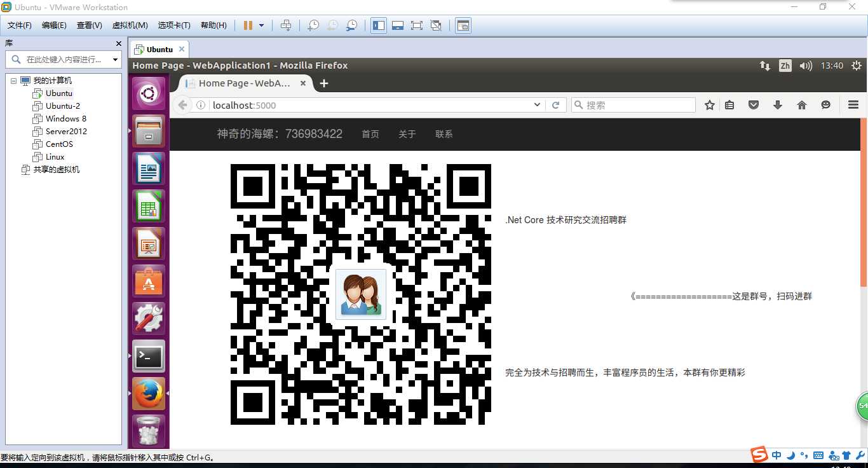Screen dimensions: 868x468
Task: Open Ubuntu Software Center from launcher
Action: (149, 281)
